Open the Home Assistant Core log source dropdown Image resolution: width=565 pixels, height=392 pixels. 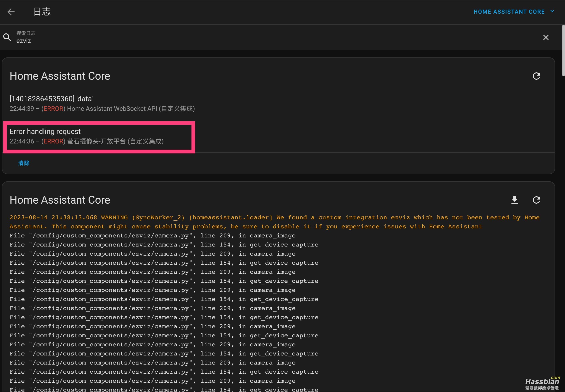click(x=514, y=12)
